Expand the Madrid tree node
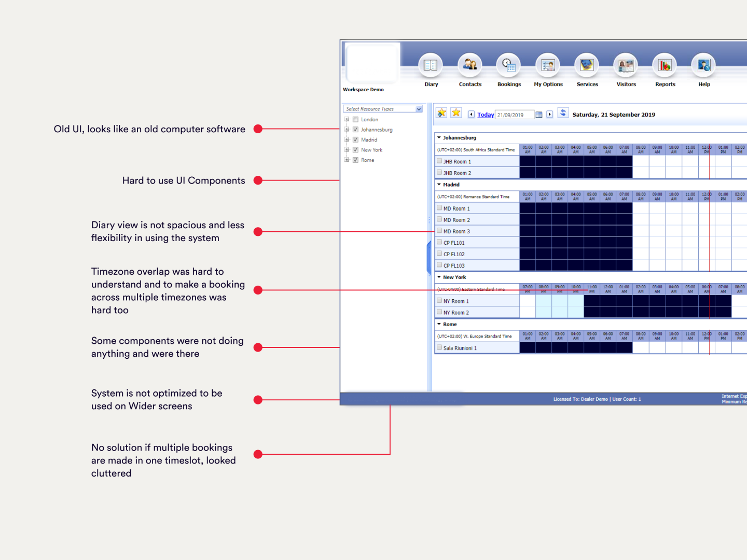Viewport: 747px width, 560px height. (347, 139)
